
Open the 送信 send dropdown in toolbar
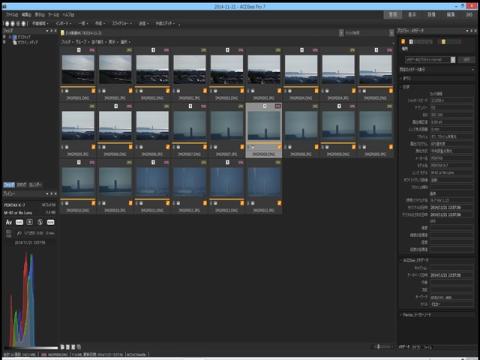[x=144, y=23]
